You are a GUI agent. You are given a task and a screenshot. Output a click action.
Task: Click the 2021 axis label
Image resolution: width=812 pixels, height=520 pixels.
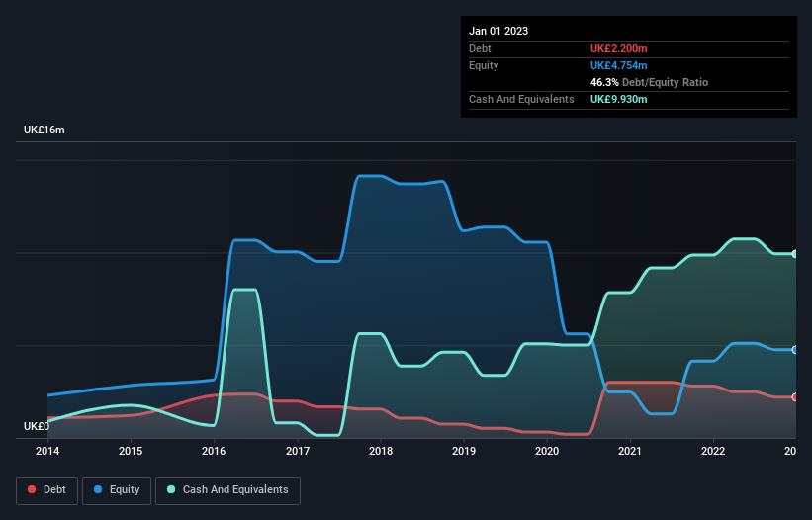(630, 451)
